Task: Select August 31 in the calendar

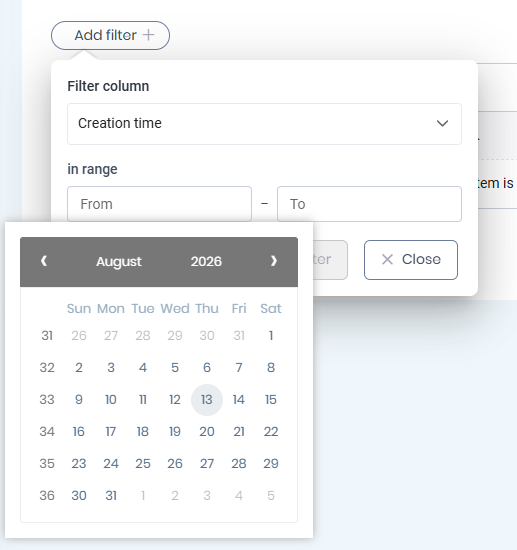Action: (111, 496)
